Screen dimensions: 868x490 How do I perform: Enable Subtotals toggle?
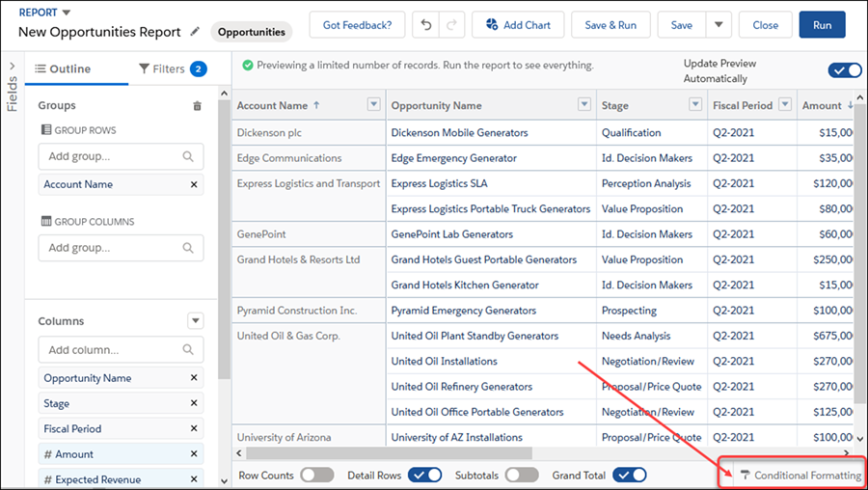coord(522,476)
